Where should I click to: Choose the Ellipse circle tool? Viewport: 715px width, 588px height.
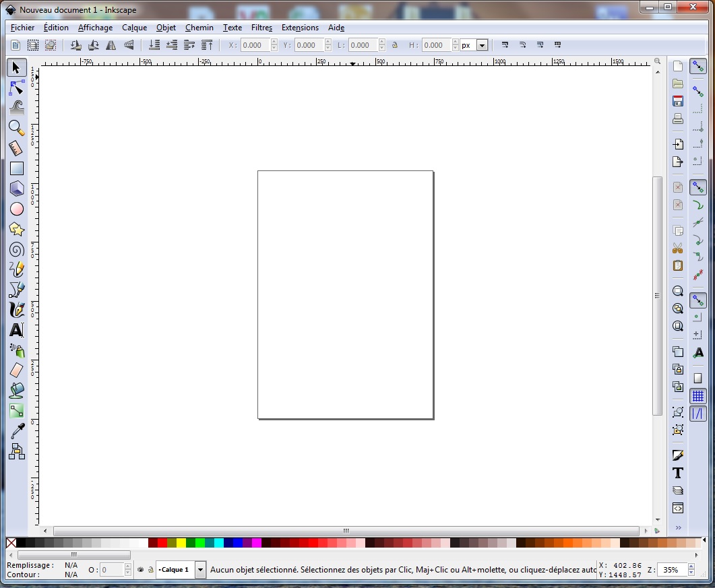16,209
